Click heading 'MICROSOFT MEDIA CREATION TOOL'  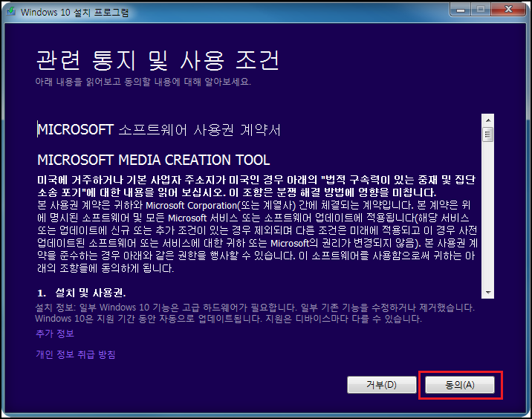pos(153,160)
